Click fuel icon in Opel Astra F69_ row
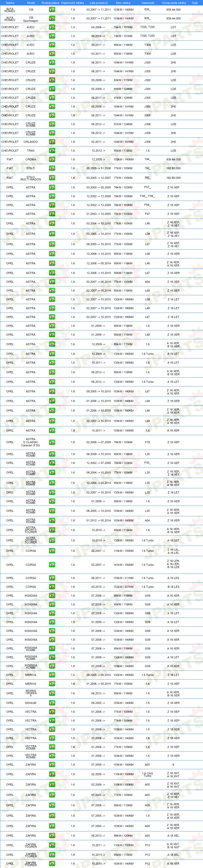The width and height of the screenshot is (203, 868). [52, 205]
